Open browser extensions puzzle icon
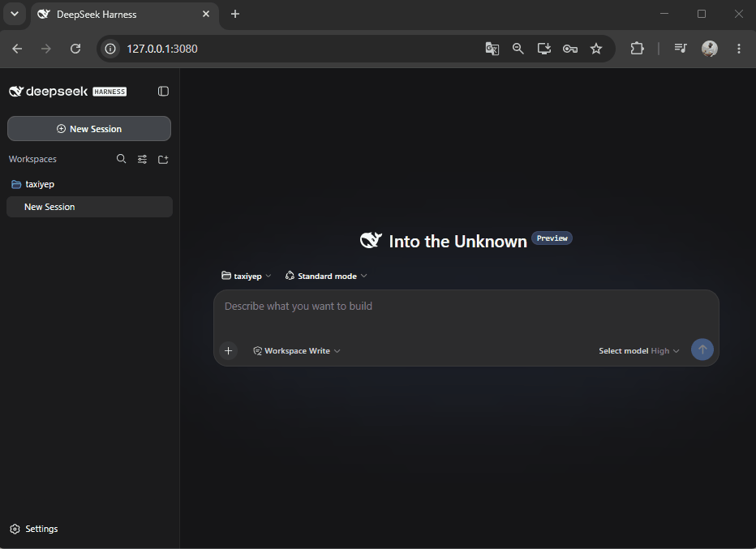The height and width of the screenshot is (549, 756). 637,48
